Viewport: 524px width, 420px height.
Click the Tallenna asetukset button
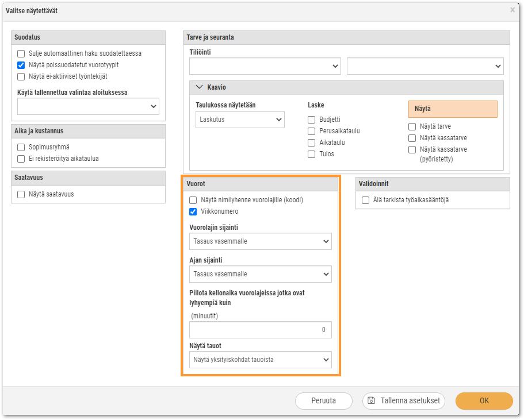click(x=404, y=400)
